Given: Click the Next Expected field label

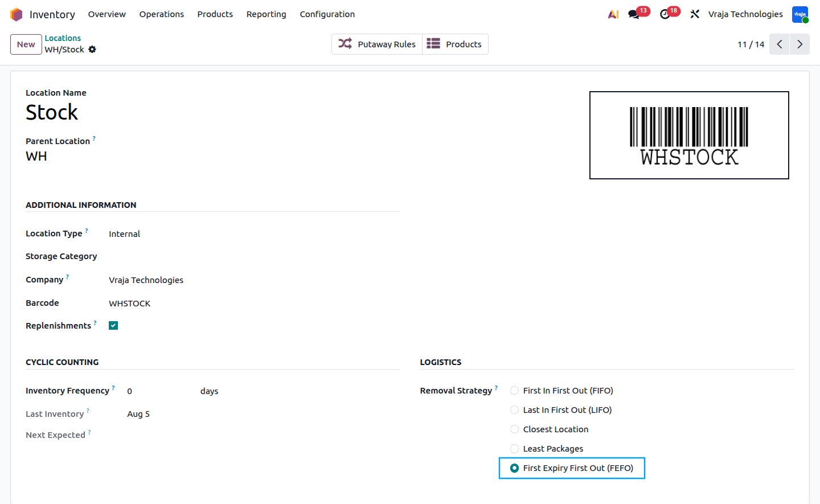Looking at the screenshot, I should 55,435.
